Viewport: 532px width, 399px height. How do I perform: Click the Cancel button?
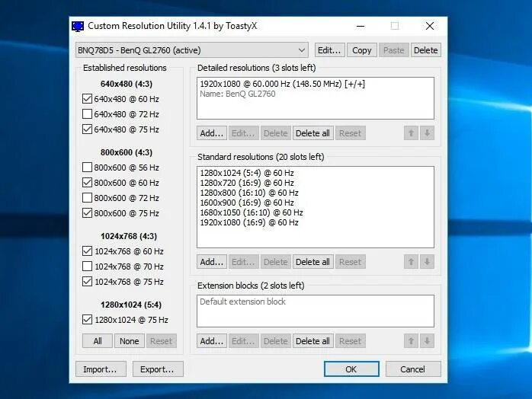[x=413, y=369]
